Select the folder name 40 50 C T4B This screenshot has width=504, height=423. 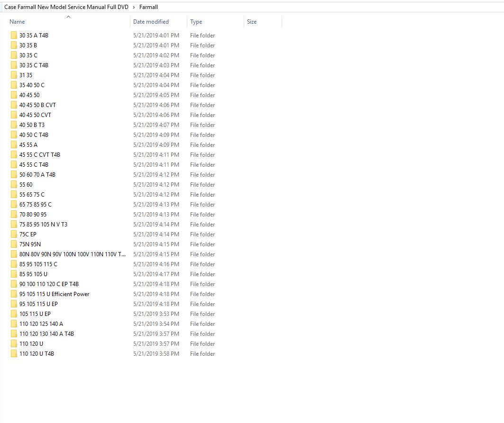[34, 135]
